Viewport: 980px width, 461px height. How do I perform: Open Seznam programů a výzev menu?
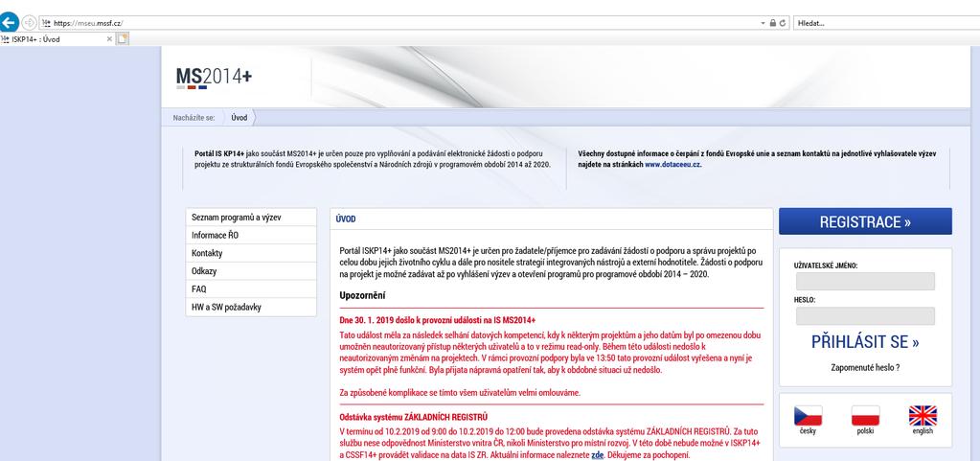coord(251,217)
